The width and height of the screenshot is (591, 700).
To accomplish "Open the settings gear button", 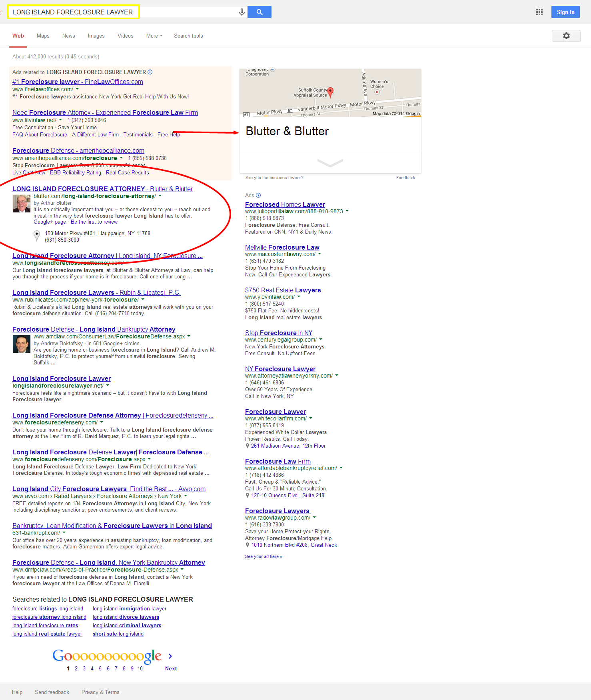I will pos(566,36).
